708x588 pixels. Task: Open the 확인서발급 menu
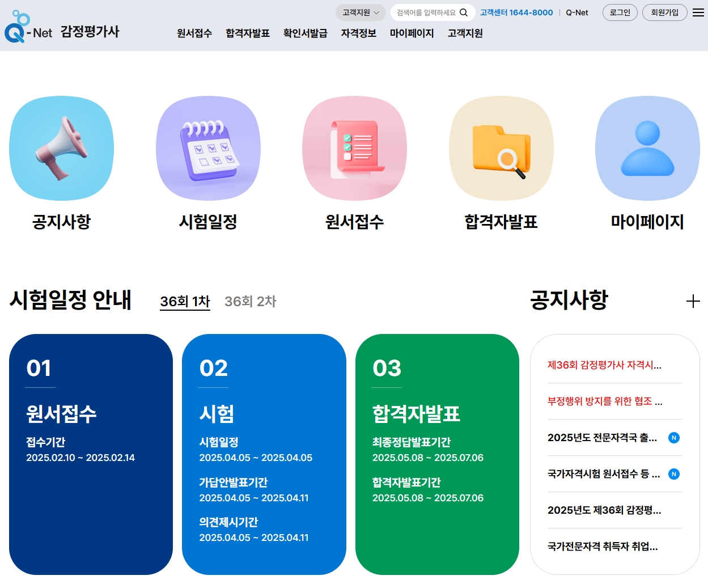[x=304, y=33]
